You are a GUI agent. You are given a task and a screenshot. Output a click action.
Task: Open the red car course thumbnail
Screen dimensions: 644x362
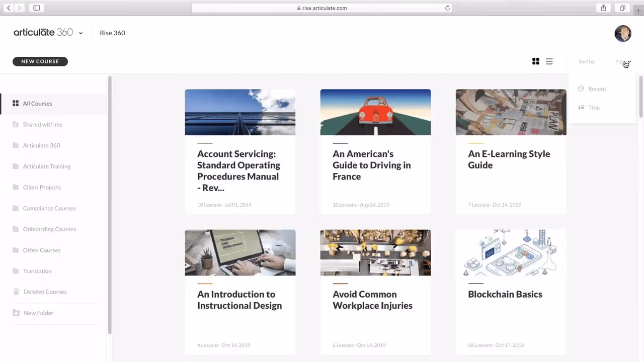click(375, 112)
